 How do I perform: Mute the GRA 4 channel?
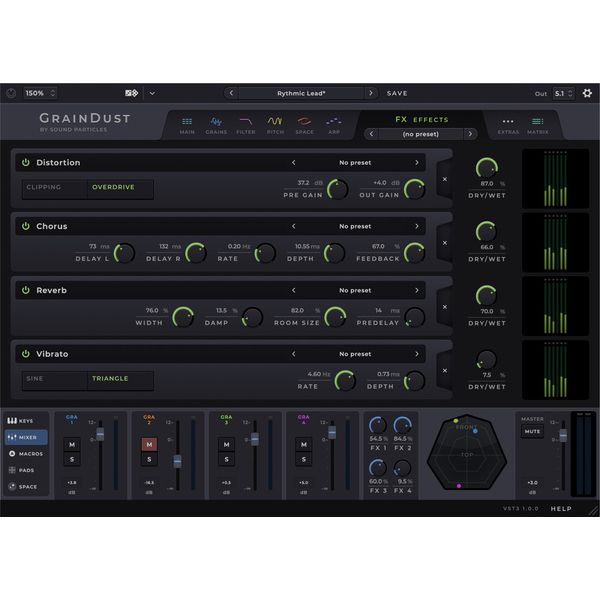304,444
